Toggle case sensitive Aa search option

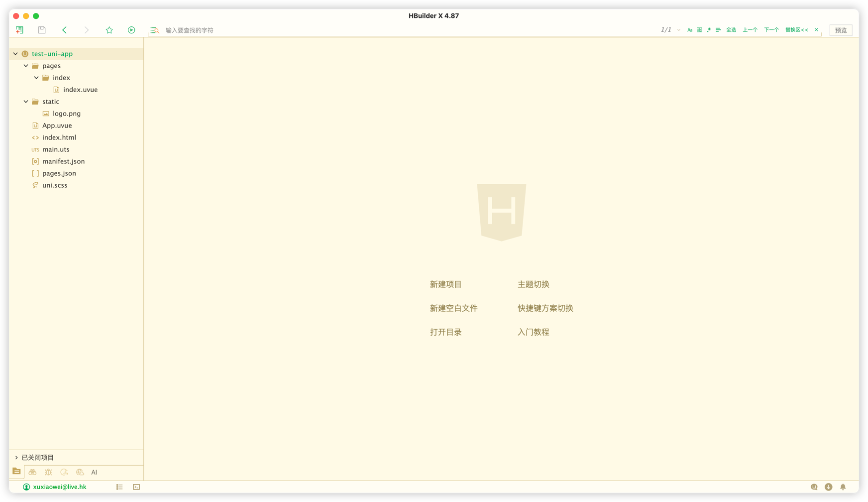690,30
